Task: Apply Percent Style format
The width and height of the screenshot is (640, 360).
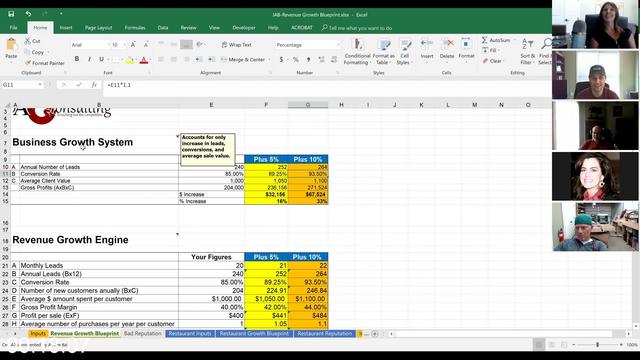Action: 296,60
